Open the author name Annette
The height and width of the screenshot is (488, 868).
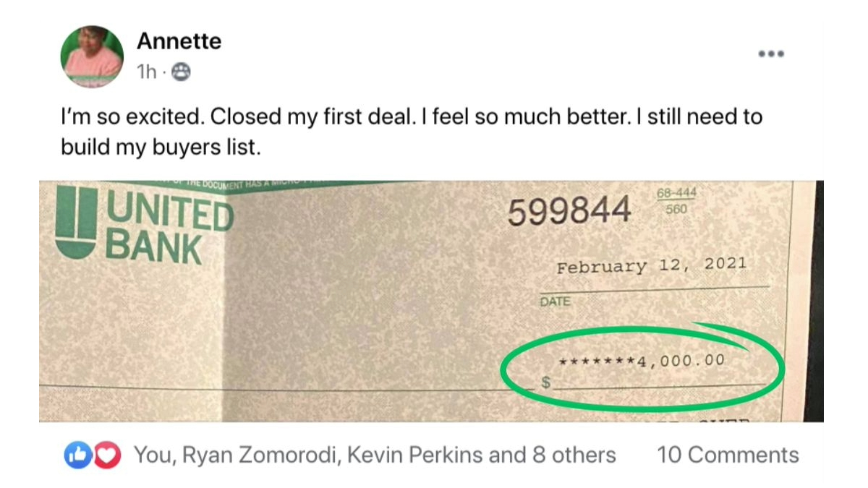(x=179, y=41)
